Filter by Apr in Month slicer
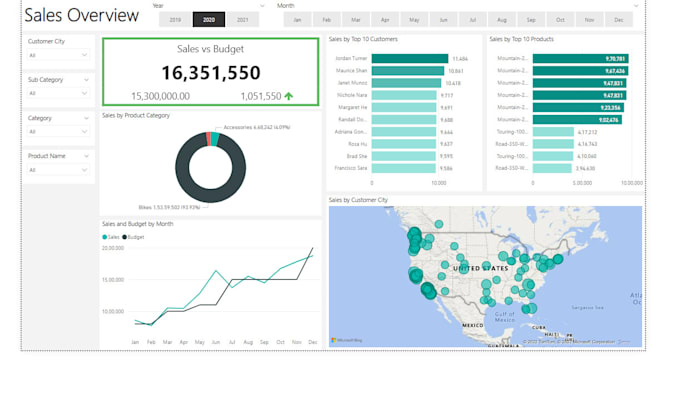Viewport: 680px width, 393px height. coord(385,20)
